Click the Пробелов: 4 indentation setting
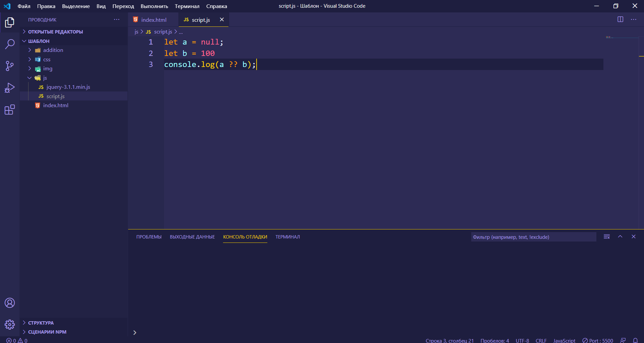This screenshot has width=644, height=343. pos(495,340)
